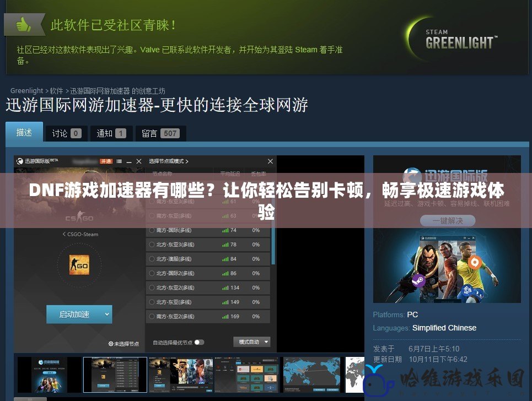Click signal bars icon showing 74

click(x=225, y=230)
